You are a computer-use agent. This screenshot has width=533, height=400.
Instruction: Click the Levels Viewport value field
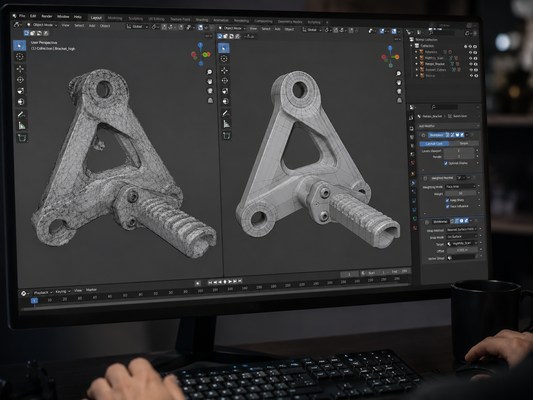tap(459, 151)
